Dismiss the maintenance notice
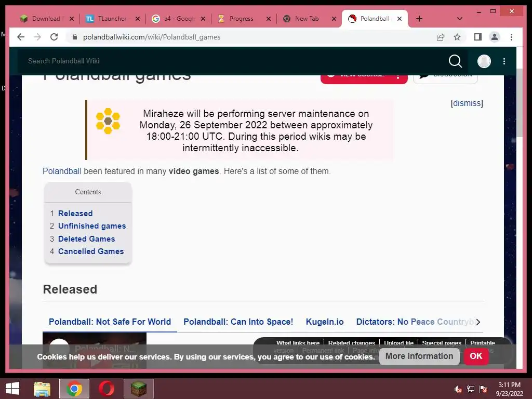 467,103
